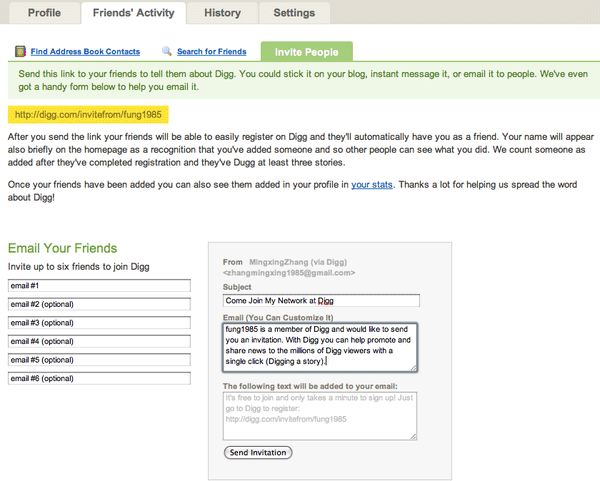Click inside the customizable email message box

coord(320,347)
